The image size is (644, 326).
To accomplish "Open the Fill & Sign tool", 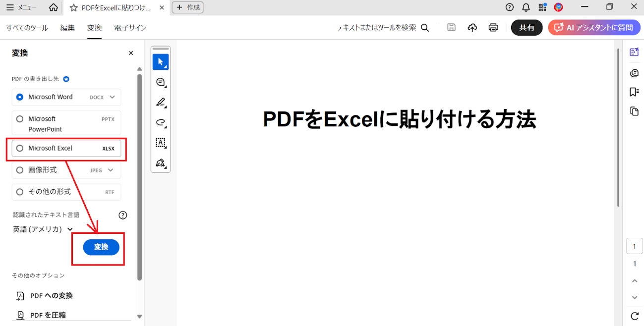I will (x=160, y=163).
